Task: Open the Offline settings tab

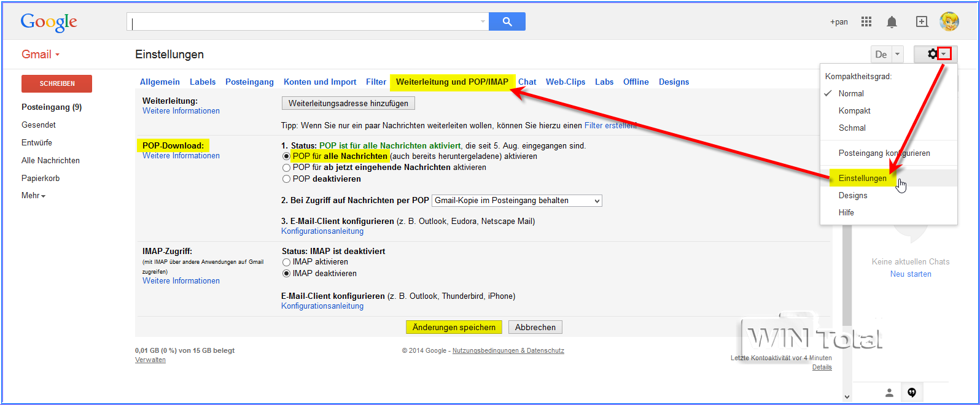Action: point(636,82)
